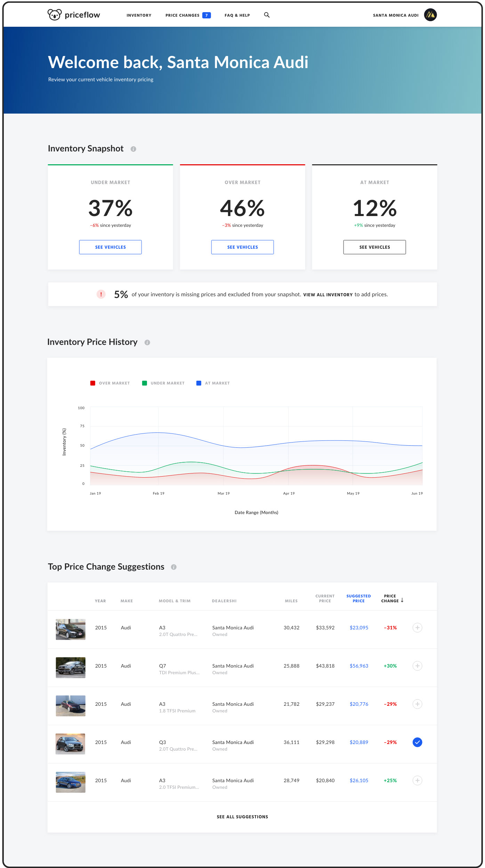This screenshot has height=868, width=485.
Task: Open the Q3 vehicle thumbnail
Action: pos(70,744)
